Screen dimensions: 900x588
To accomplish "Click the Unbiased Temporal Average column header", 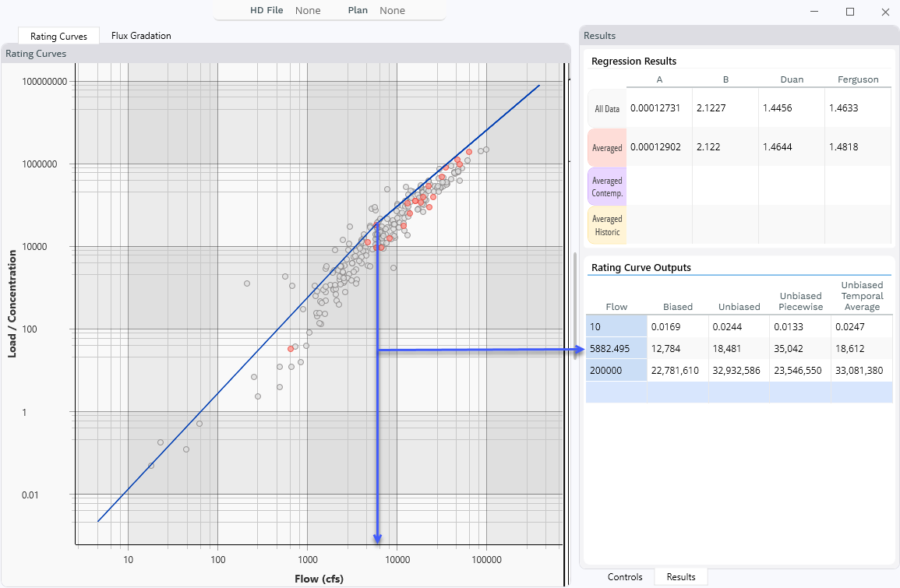I will click(862, 296).
